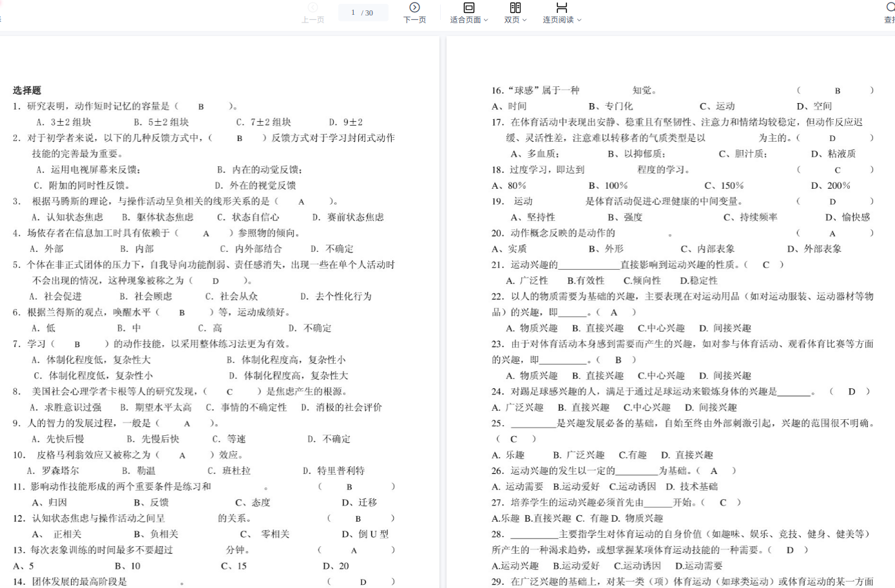Expand the 连页阅读 dropdown chevron

(x=579, y=21)
